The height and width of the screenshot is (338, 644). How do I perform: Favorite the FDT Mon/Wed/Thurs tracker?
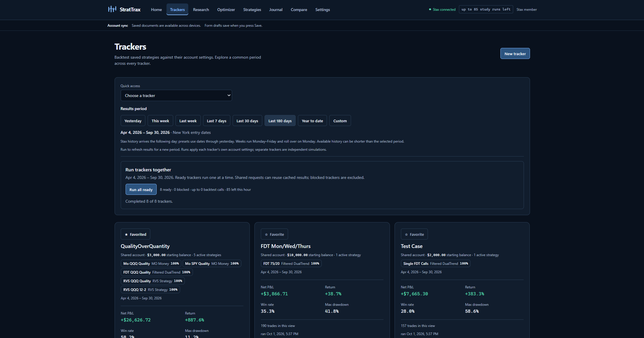tap(274, 234)
